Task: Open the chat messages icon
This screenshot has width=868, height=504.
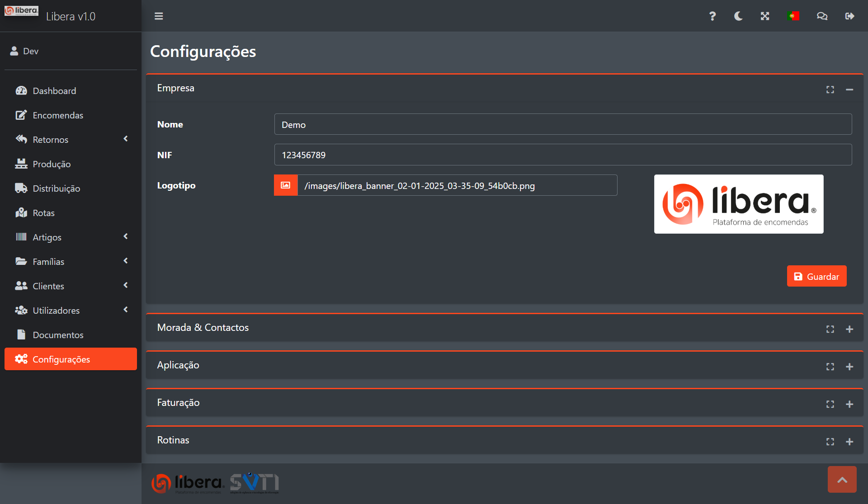Action: 822,16
